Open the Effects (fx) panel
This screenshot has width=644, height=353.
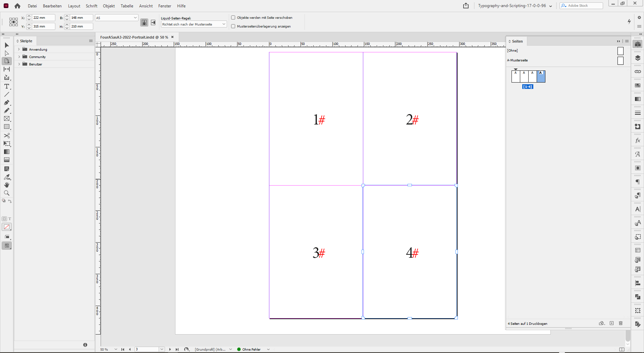tap(638, 141)
